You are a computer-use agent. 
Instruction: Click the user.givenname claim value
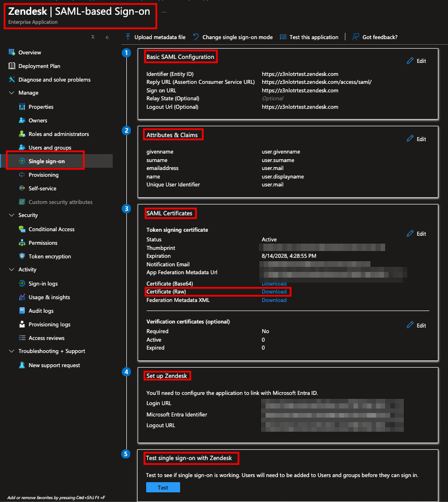coord(281,152)
